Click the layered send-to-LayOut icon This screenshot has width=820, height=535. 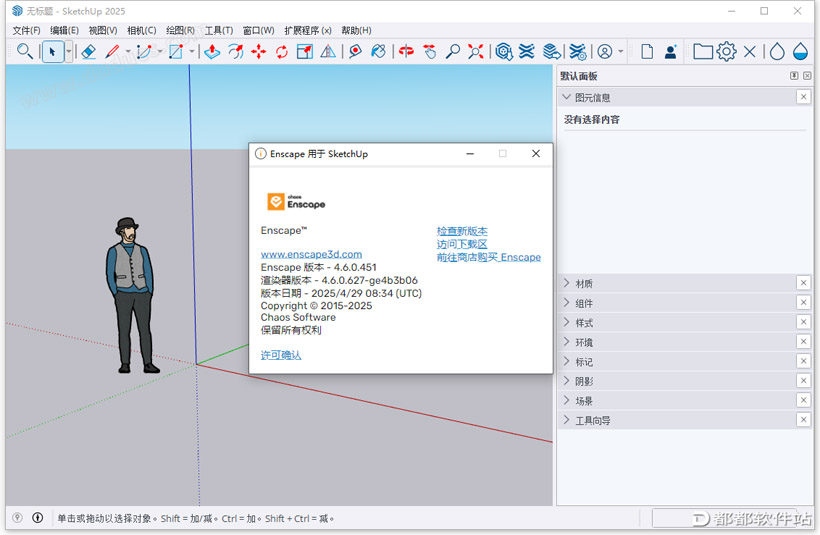point(551,51)
